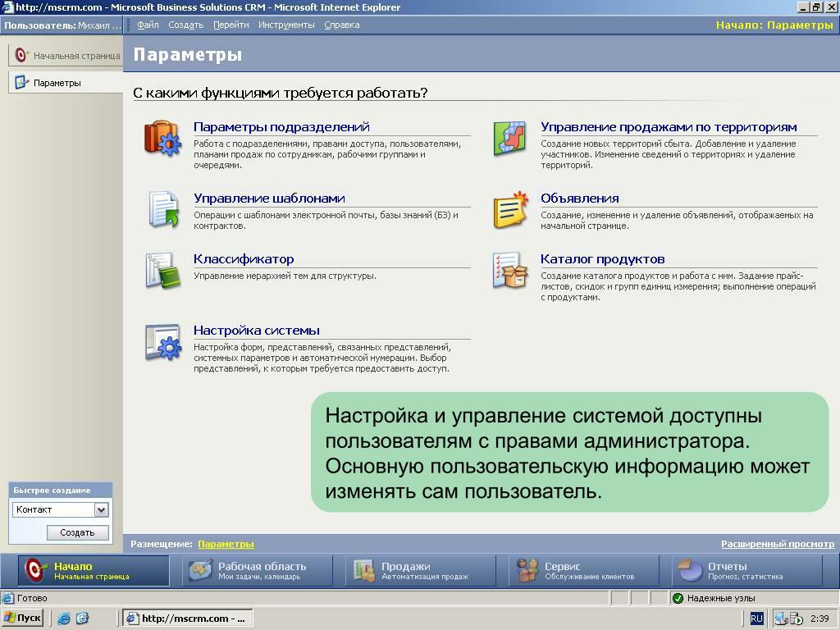Open the Классификатор book icon
Viewport: 840px width, 630px height.
coord(163,271)
